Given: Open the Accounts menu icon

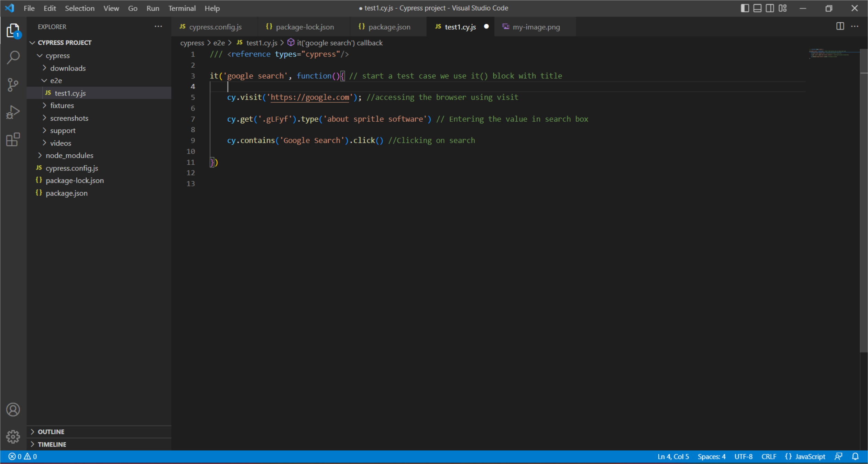Looking at the screenshot, I should 13,409.
